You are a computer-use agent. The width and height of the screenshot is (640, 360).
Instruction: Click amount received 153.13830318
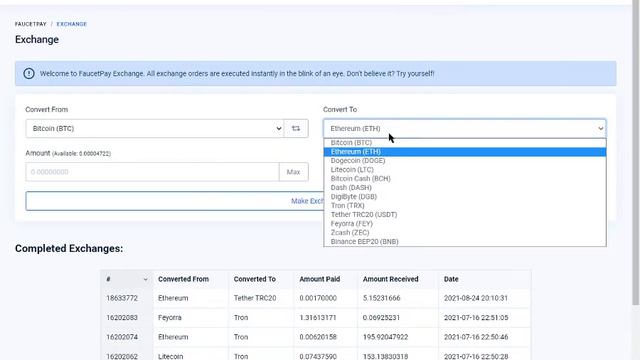pos(385,356)
